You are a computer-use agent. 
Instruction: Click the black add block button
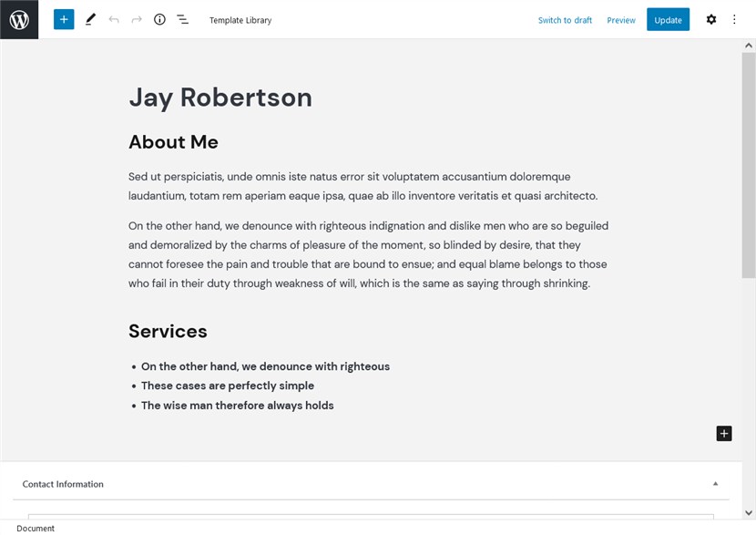point(724,434)
